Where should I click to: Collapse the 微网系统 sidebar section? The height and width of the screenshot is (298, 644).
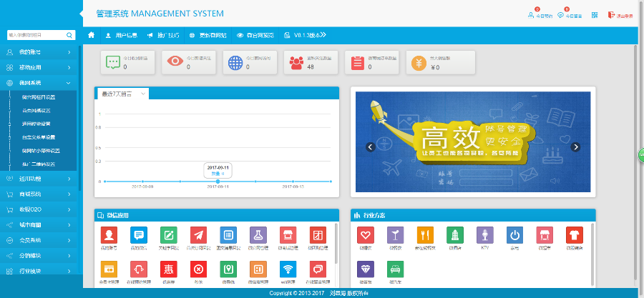click(39, 83)
